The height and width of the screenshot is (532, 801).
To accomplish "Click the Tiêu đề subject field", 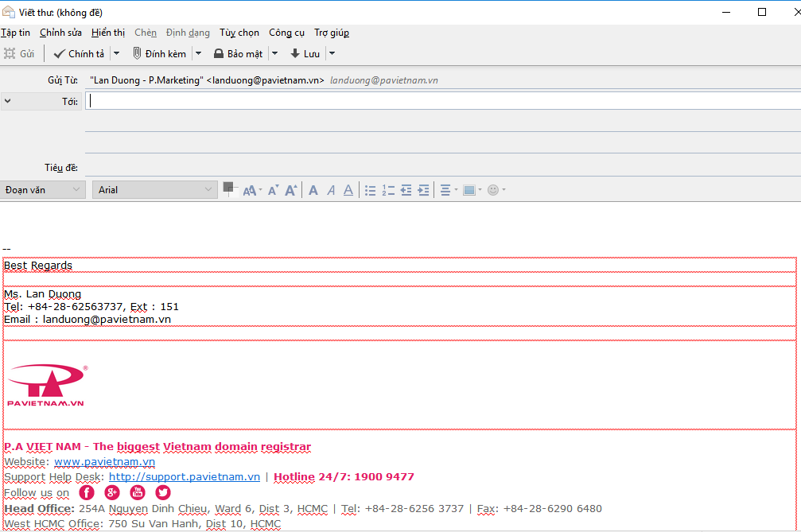I will 443,168.
